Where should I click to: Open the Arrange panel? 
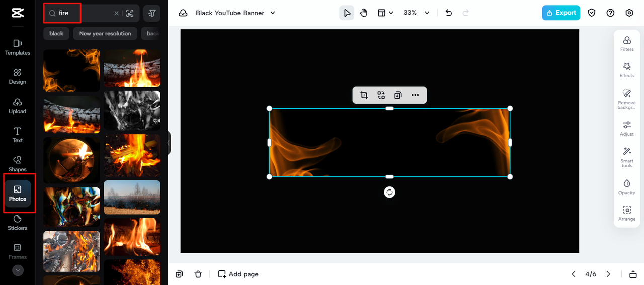click(x=627, y=214)
